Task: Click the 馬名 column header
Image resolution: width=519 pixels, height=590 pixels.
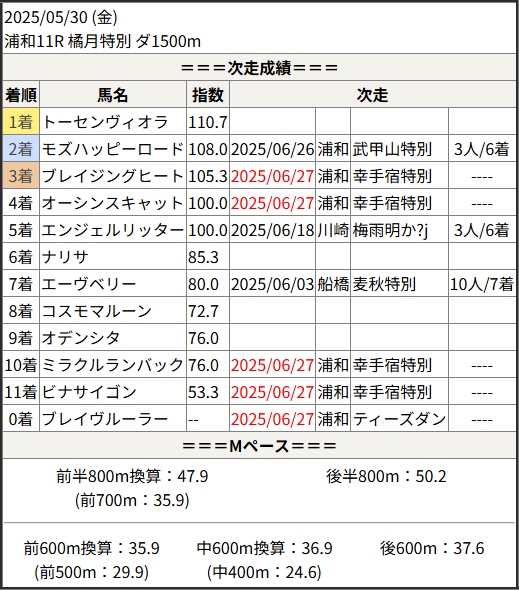Action: coord(113,95)
